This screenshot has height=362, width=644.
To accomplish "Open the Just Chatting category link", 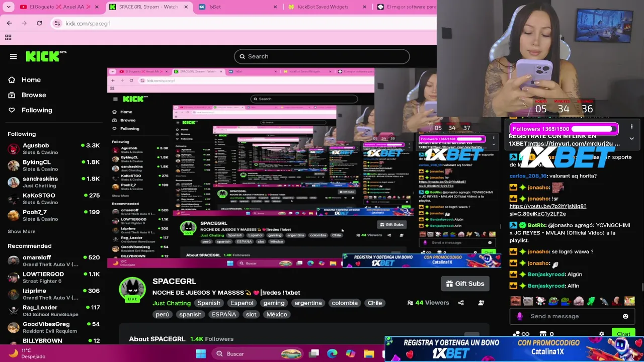I will 172,303.
